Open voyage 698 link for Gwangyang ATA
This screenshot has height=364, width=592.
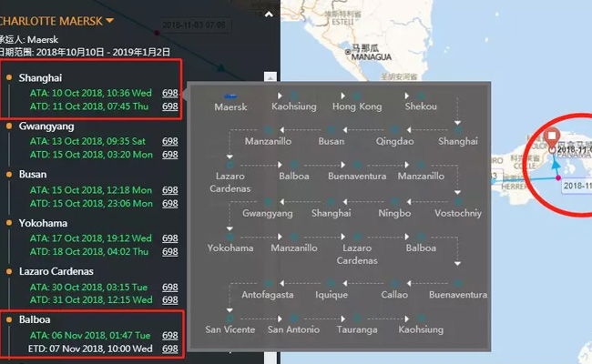pyautogui.click(x=170, y=141)
